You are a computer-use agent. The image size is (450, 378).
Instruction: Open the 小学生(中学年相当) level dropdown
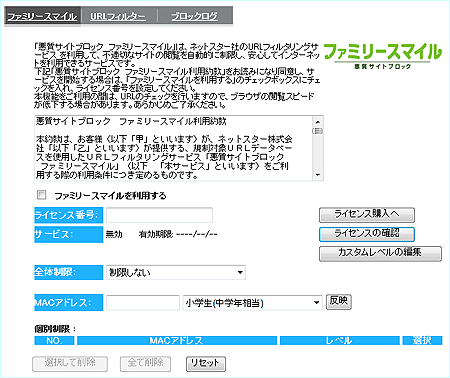pos(252,303)
